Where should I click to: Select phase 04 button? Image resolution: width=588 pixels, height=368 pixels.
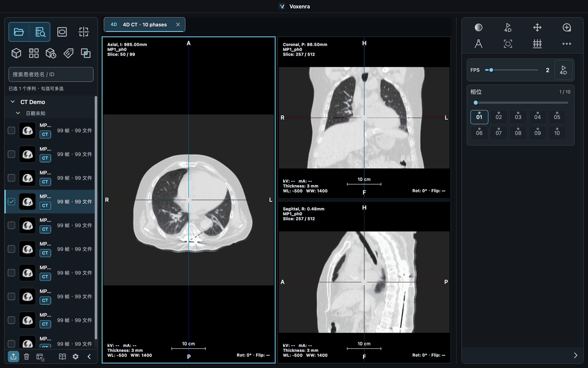coord(537,117)
